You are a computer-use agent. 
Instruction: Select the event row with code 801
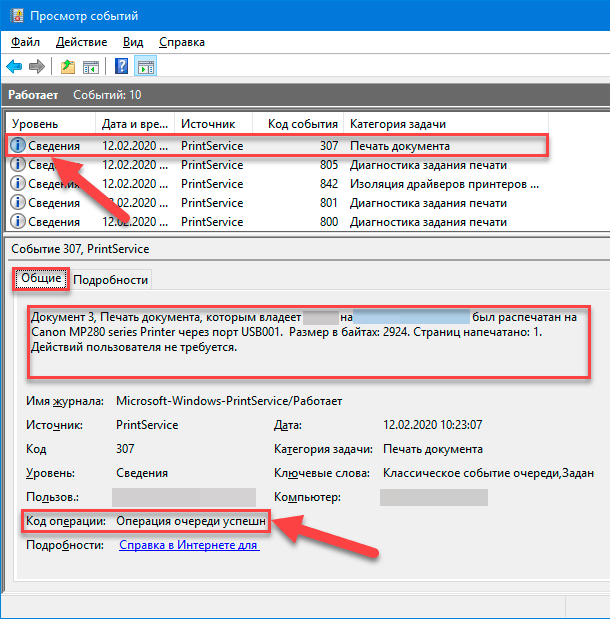click(277, 203)
